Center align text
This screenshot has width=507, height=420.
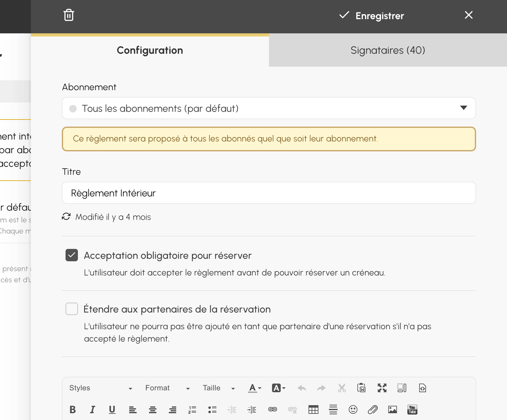pyautogui.click(x=152, y=409)
